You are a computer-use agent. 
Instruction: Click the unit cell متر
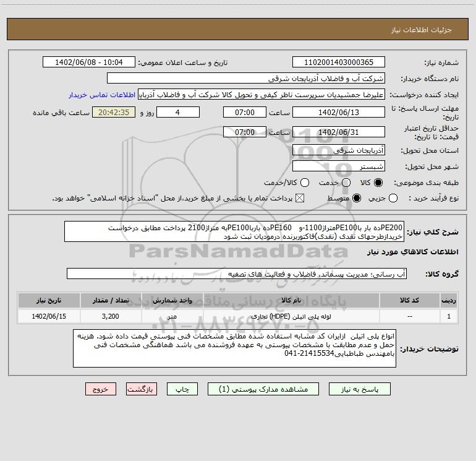click(x=172, y=316)
